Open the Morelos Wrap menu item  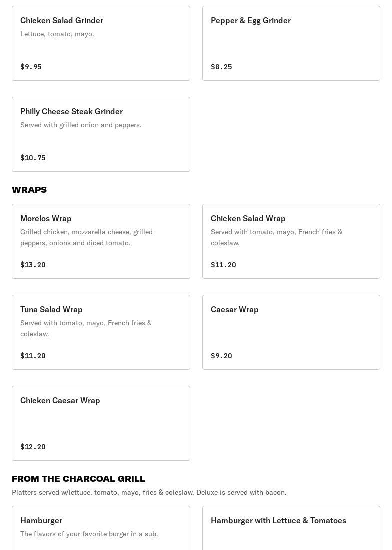click(46, 219)
